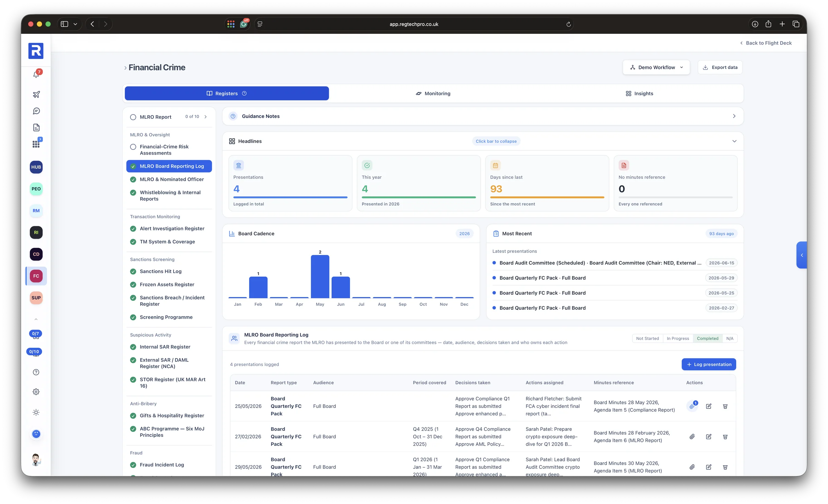The image size is (828, 504).
Task: Switch to the Monitoring tab
Action: [433, 93]
